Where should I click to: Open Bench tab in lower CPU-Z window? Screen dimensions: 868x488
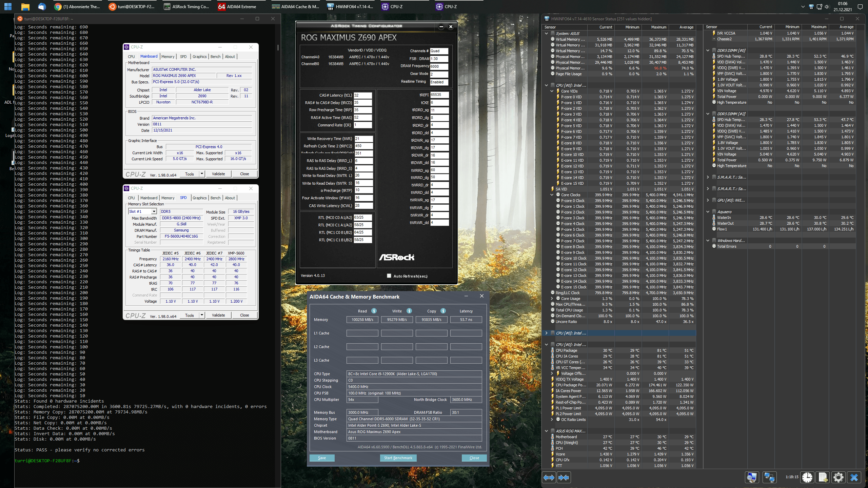(x=215, y=198)
